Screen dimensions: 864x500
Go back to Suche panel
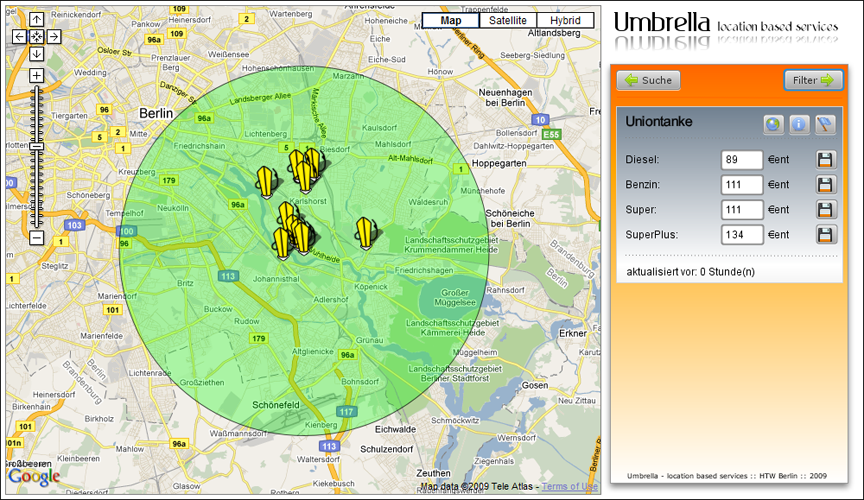(x=649, y=80)
